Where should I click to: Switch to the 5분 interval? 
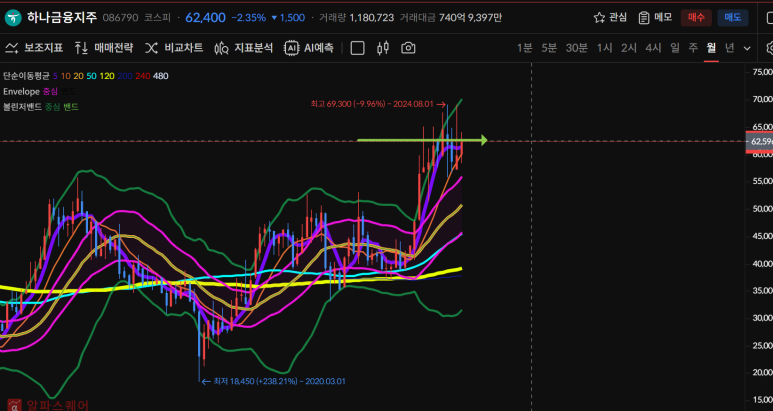click(549, 48)
